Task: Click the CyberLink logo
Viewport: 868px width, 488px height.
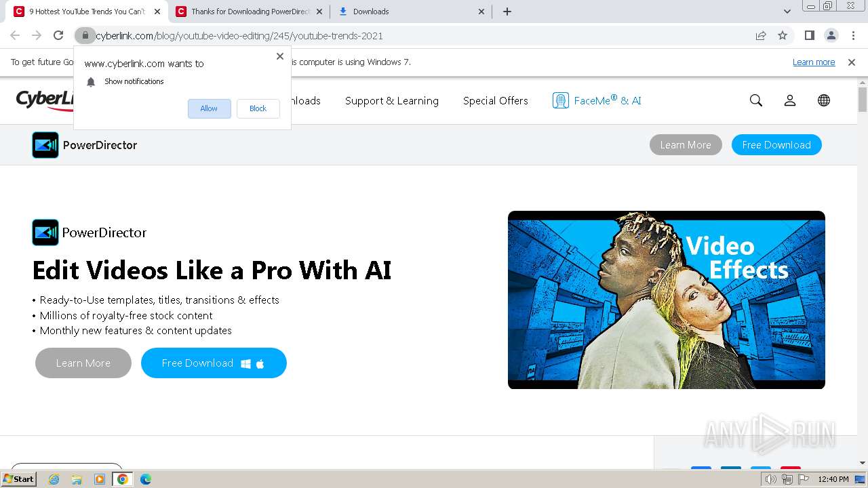Action: (45, 100)
